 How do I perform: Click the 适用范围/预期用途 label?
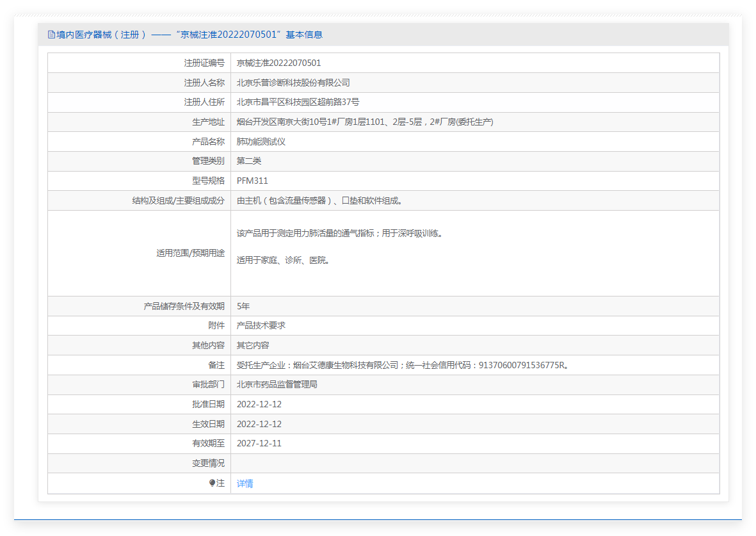point(191,254)
